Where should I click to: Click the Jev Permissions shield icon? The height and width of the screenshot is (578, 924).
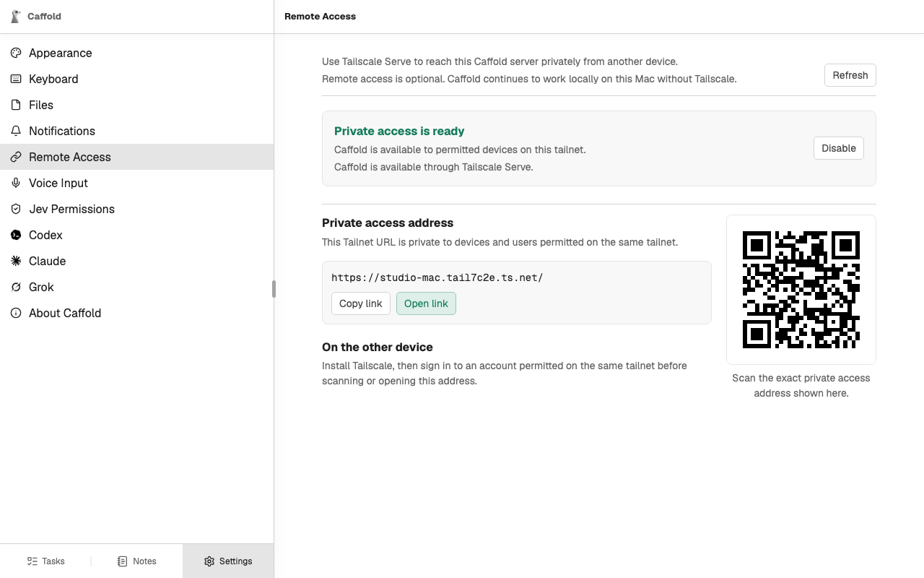click(16, 209)
